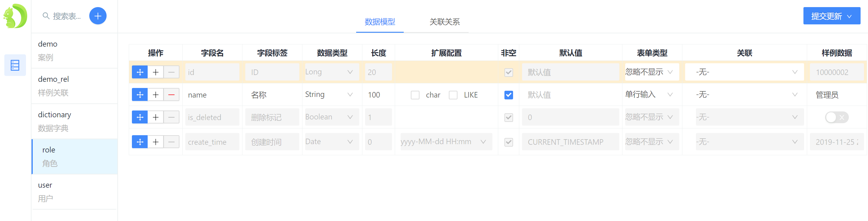The image size is (868, 221).
Task: Open String data type dropdown
Action: click(x=332, y=95)
